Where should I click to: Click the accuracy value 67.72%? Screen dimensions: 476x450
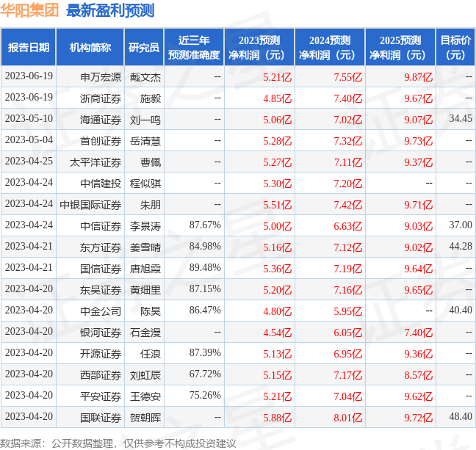[205, 374]
